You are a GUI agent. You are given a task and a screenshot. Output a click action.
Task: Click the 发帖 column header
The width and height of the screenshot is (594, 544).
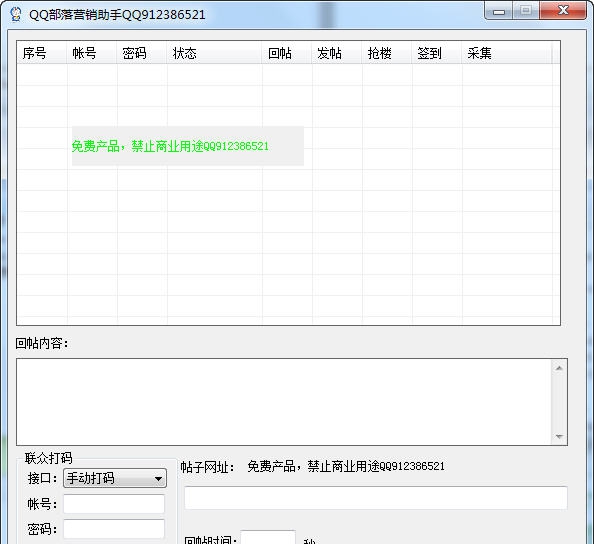(x=337, y=53)
